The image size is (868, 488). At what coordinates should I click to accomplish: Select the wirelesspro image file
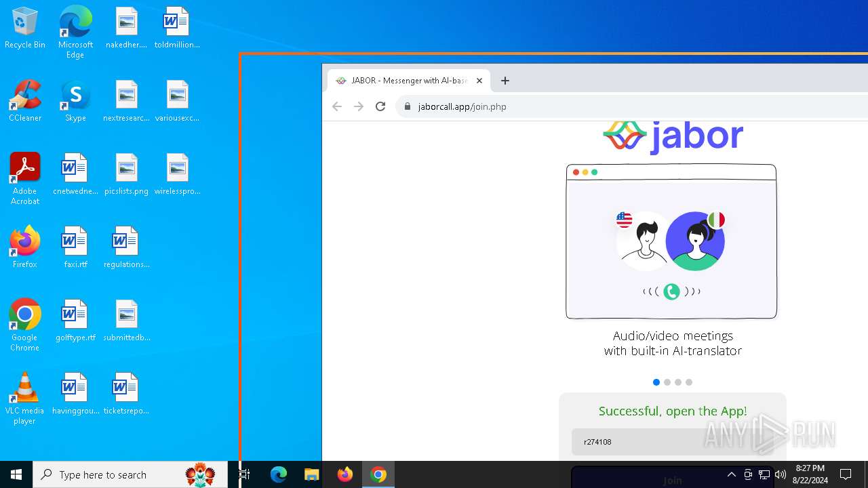point(177,175)
